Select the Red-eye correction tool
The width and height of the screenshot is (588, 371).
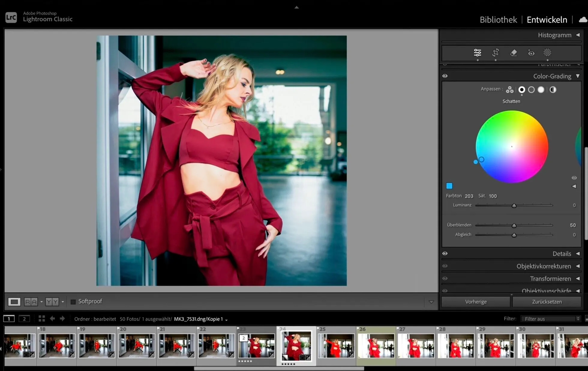click(x=531, y=53)
